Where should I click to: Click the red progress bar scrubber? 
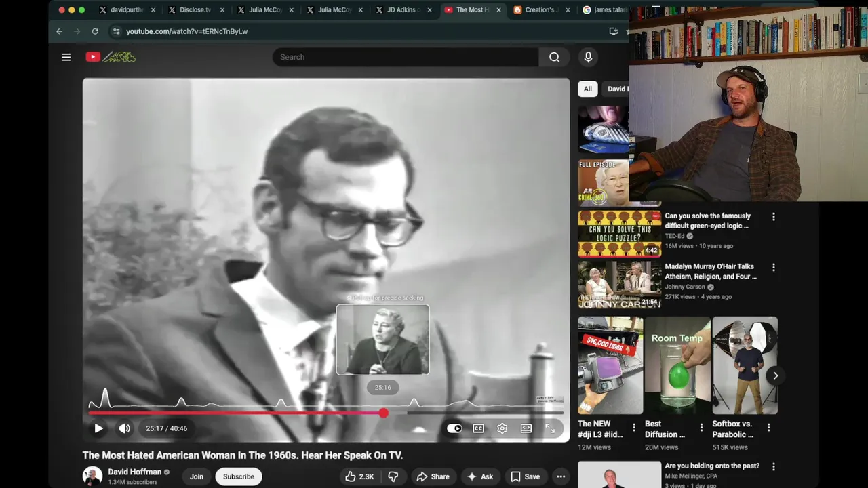coord(384,413)
